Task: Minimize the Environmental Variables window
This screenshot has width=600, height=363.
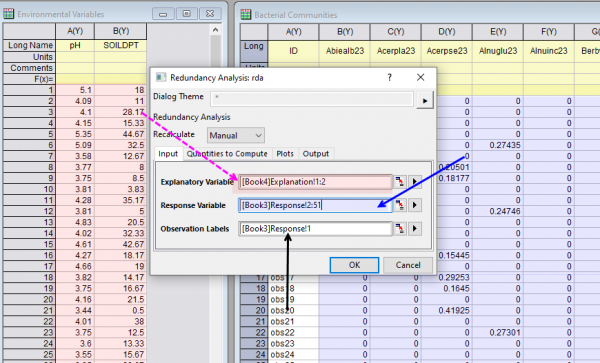Action: tap(163, 14)
